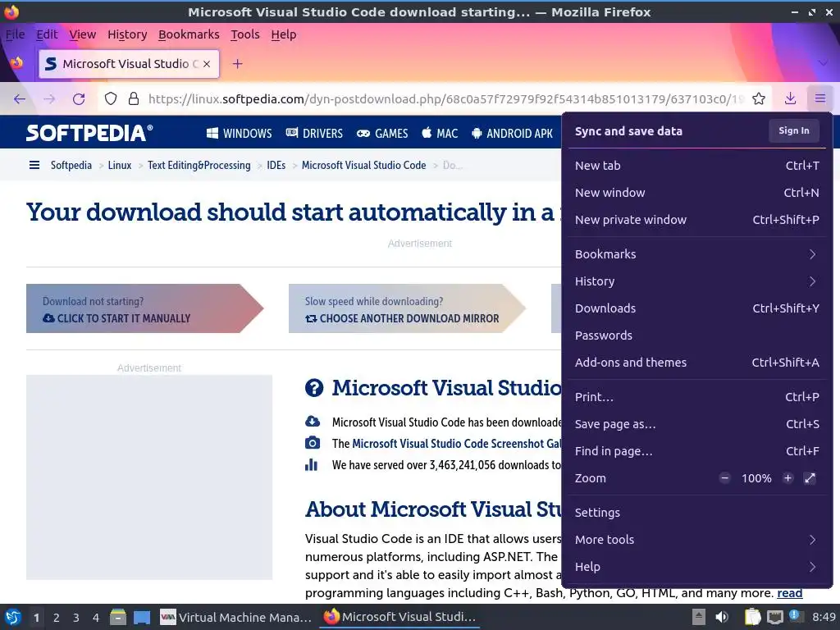The image size is (840, 630).
Task: Open the volume speaker tray icon
Action: click(x=722, y=617)
